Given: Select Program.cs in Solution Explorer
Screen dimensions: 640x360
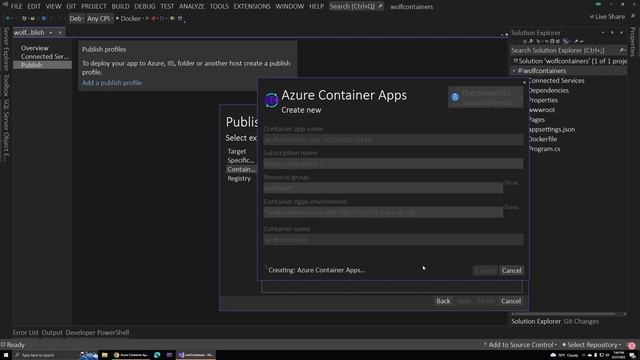Looking at the screenshot, I should click(544, 149).
